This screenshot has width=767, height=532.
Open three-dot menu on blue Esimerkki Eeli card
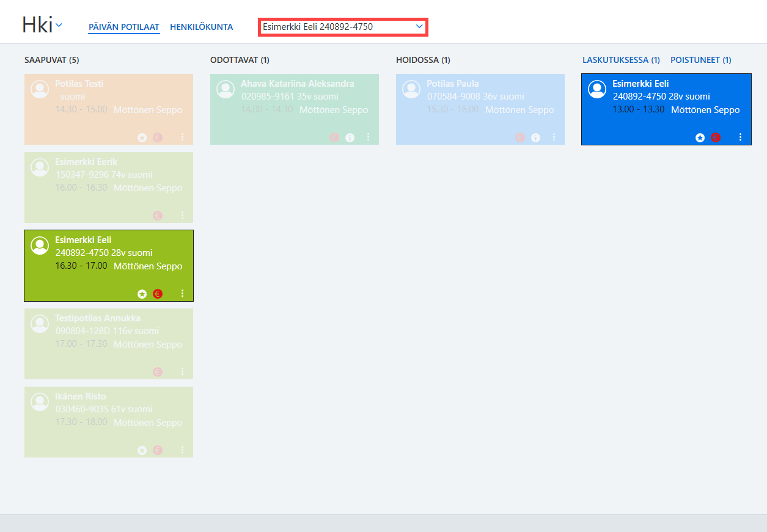click(740, 137)
